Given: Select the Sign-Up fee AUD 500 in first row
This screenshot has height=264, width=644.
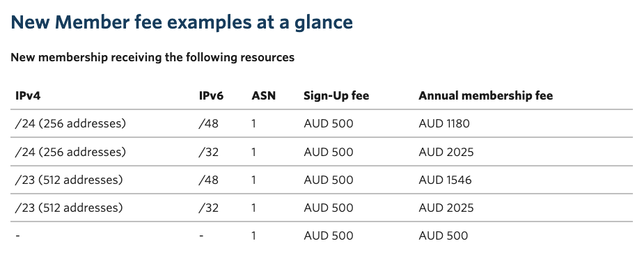Looking at the screenshot, I should point(328,123).
